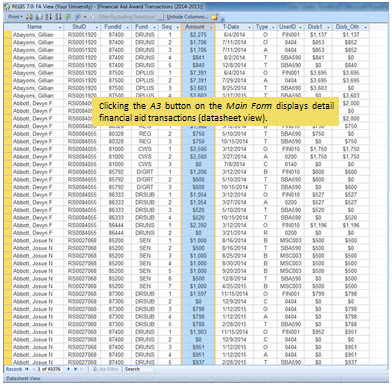Click the record number box showing 1 of 45376
The width and height of the screenshot is (392, 384).
[49, 369]
